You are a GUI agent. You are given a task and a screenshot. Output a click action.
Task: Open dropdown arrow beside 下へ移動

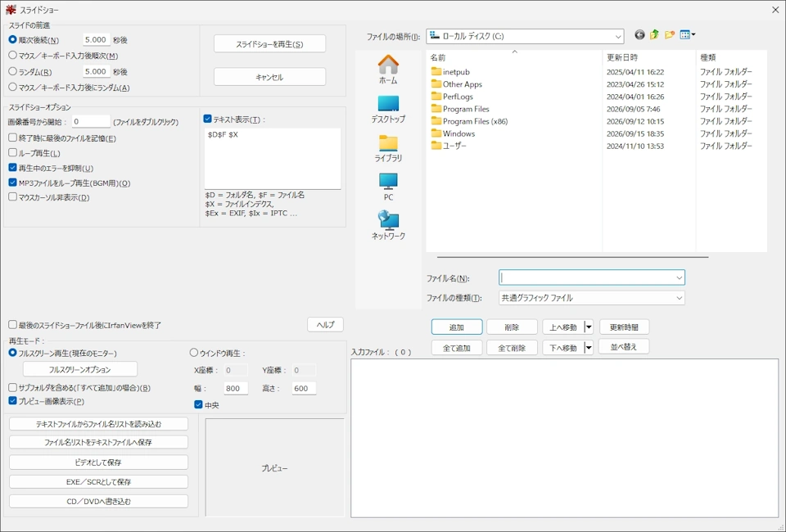pos(589,348)
